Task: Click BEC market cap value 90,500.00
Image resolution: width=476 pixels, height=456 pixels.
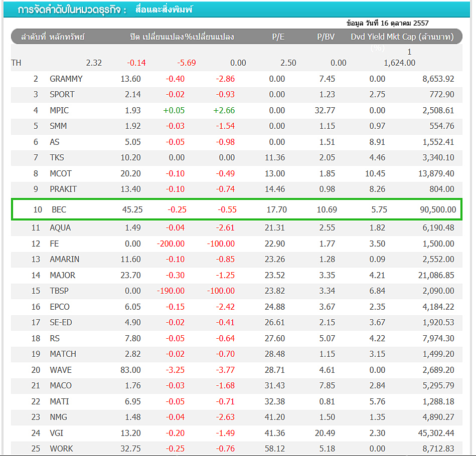Action: pos(437,209)
